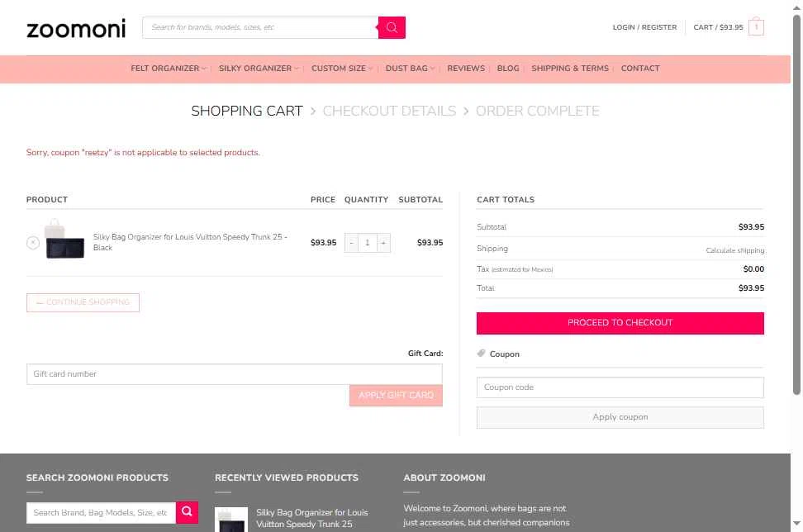Expand the Felt Organizer menu
The image size is (803, 532).
pyautogui.click(x=168, y=69)
